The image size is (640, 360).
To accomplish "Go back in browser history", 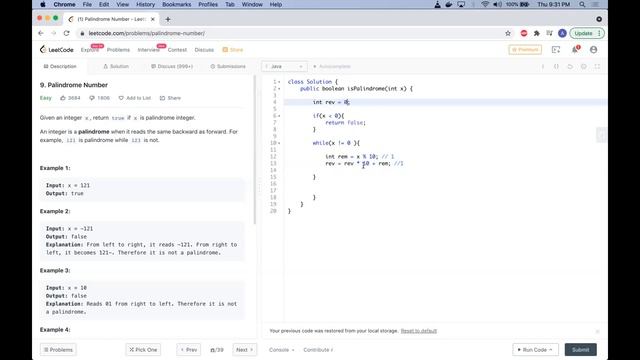I will click(x=41, y=33).
